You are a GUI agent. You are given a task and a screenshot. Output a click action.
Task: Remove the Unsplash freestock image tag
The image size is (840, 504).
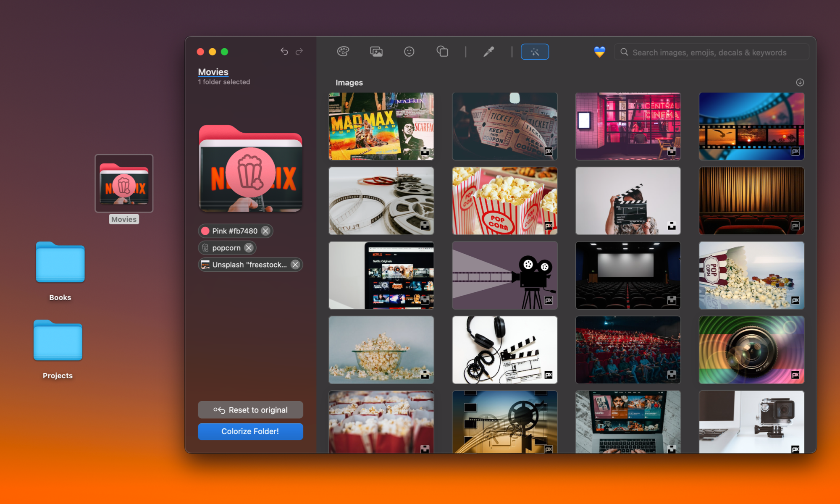[295, 265]
